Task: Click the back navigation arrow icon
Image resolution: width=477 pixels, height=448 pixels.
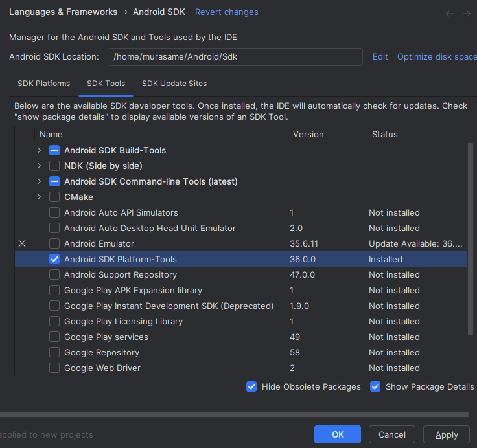Action: [x=450, y=13]
